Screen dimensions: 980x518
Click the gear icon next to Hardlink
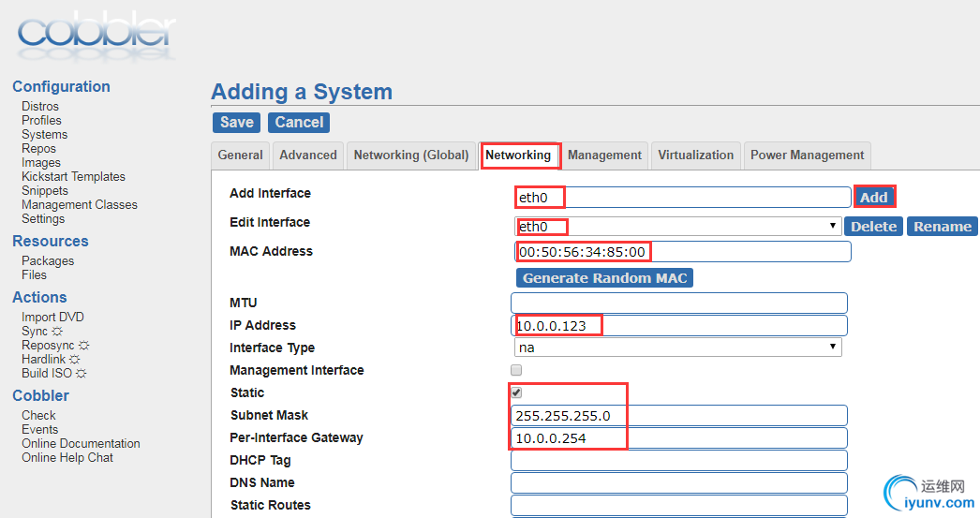[74, 360]
